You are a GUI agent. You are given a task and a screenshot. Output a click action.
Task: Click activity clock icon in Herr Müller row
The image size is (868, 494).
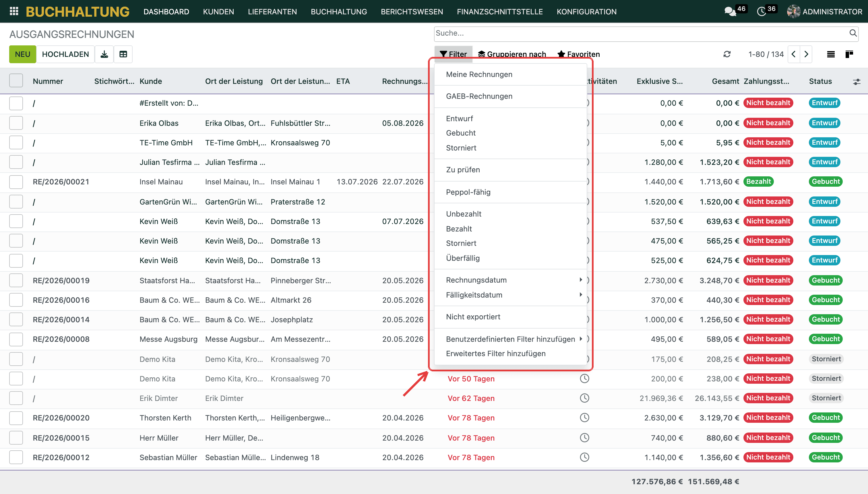[584, 438]
